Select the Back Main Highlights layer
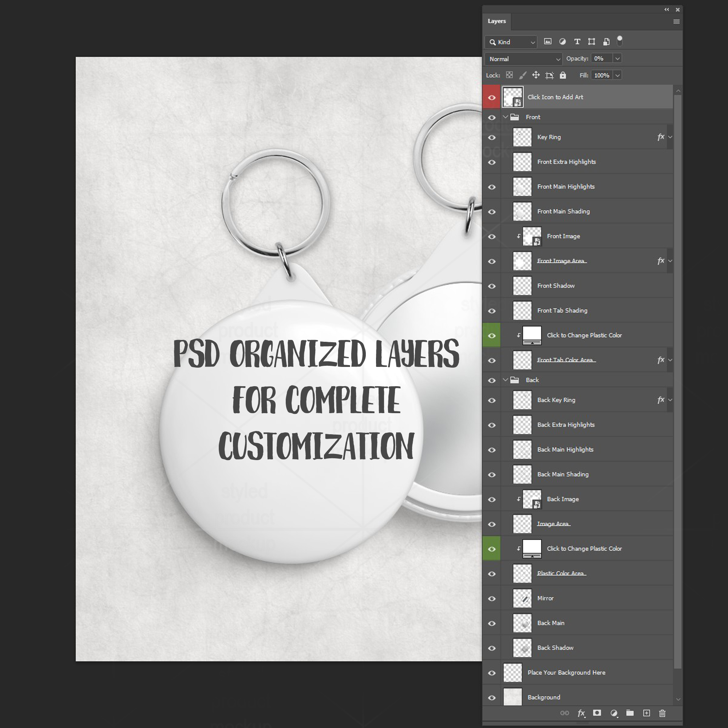 click(565, 449)
